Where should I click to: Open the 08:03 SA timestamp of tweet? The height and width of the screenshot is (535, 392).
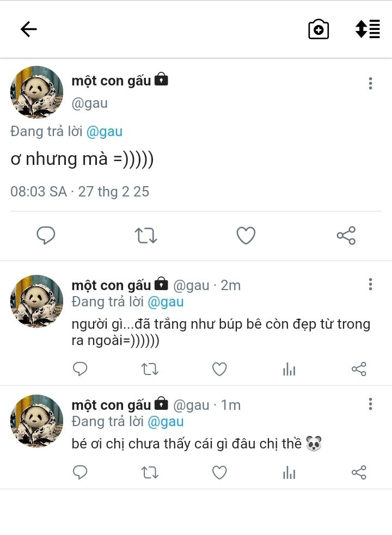point(79,192)
